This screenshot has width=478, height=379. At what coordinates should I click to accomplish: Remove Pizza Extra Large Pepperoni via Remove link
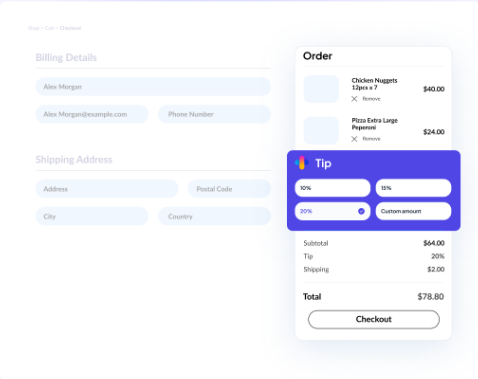pyautogui.click(x=371, y=139)
